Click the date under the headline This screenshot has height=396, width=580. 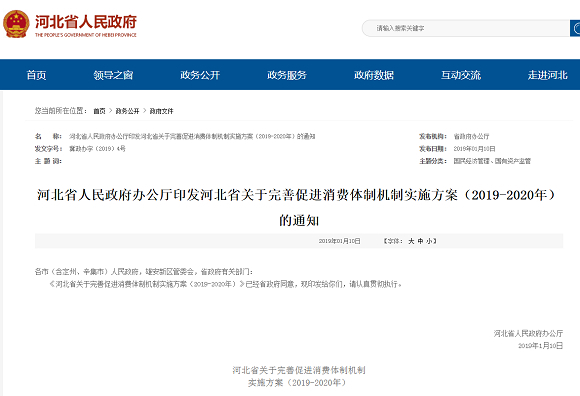(x=340, y=241)
